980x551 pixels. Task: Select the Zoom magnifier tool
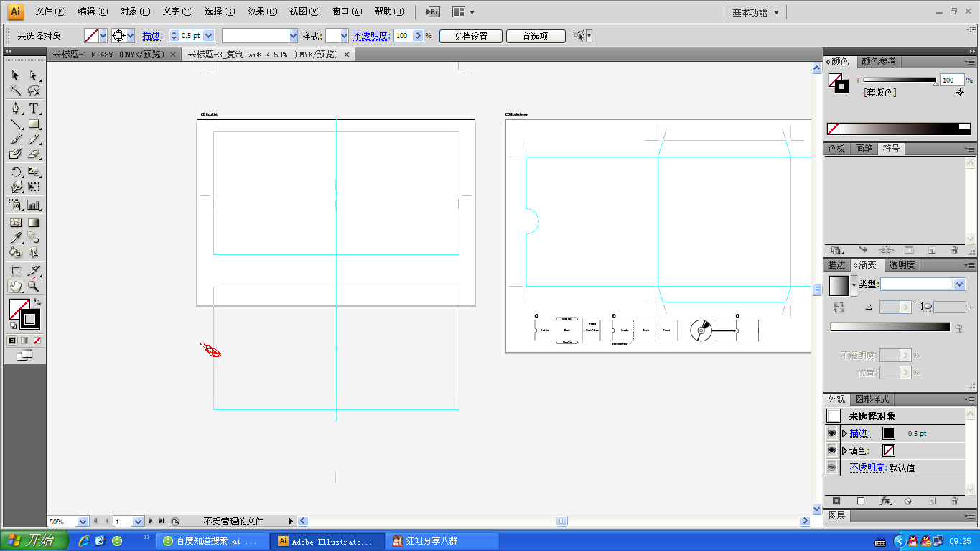click(x=34, y=286)
